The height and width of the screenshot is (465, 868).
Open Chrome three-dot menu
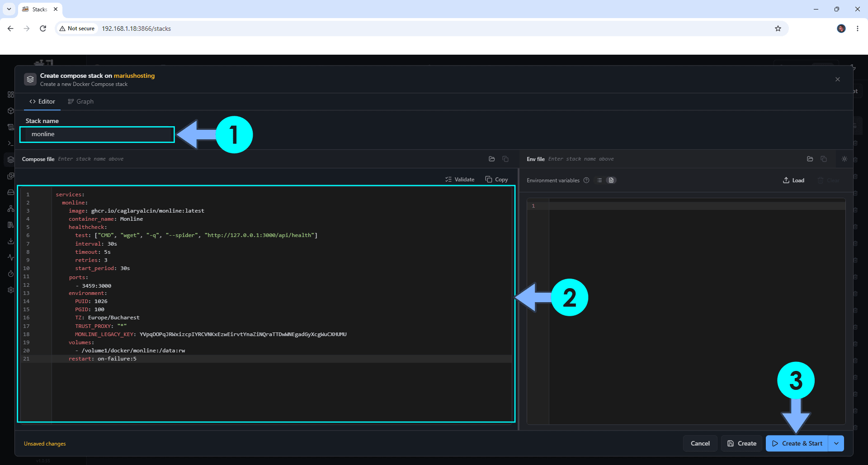pos(858,28)
